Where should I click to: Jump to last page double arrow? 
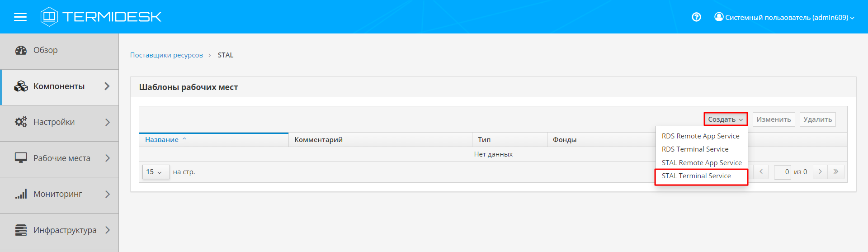pos(836,172)
